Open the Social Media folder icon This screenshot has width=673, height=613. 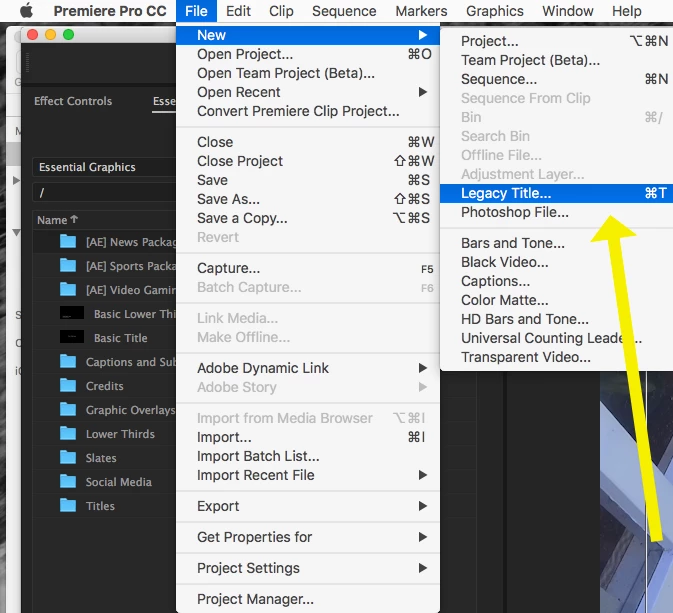(x=68, y=482)
